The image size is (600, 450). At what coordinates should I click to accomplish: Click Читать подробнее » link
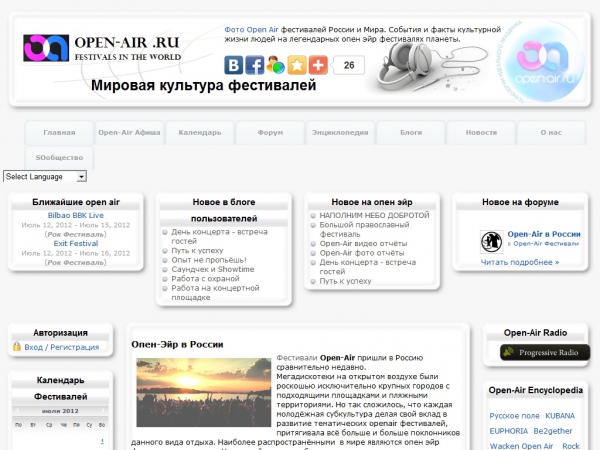[x=520, y=262]
